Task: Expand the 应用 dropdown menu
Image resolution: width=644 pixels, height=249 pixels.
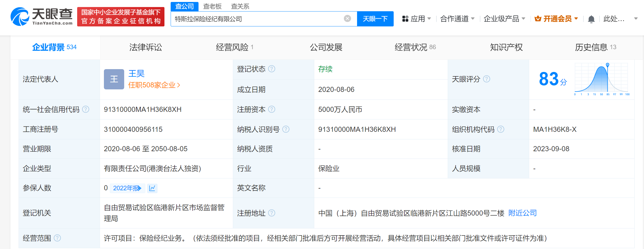Action: coord(417,19)
